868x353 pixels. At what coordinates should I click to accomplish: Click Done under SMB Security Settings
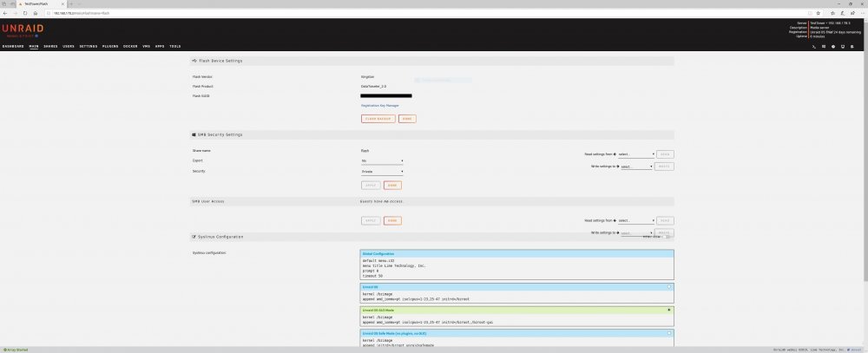[x=392, y=186]
